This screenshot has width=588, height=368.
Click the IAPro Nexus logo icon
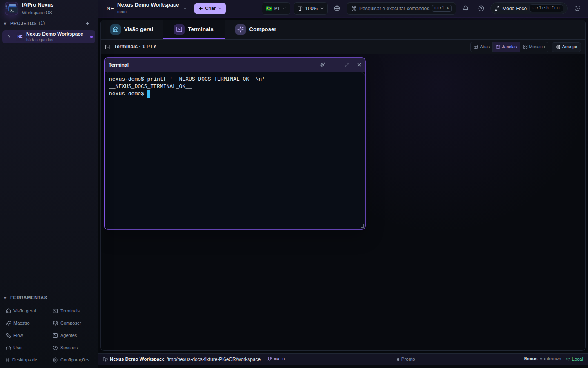coord(11,8)
